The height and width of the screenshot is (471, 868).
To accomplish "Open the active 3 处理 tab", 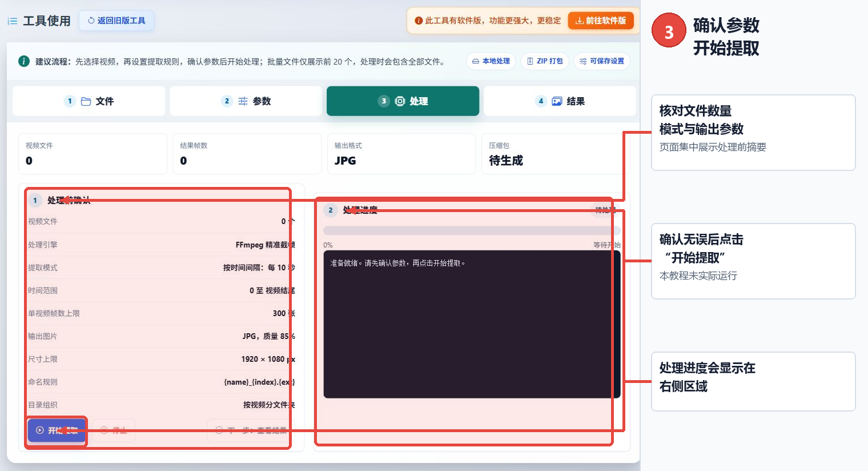I will point(403,101).
